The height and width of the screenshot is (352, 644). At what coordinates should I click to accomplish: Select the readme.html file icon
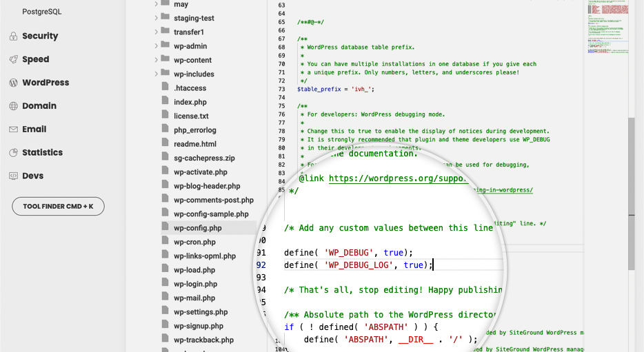(x=165, y=143)
